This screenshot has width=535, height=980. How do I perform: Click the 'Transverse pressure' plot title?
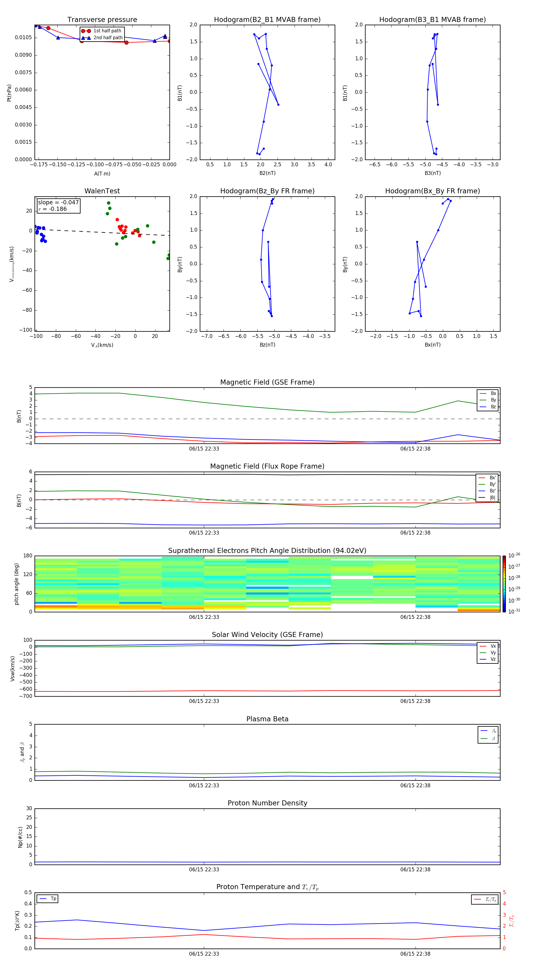[102, 20]
